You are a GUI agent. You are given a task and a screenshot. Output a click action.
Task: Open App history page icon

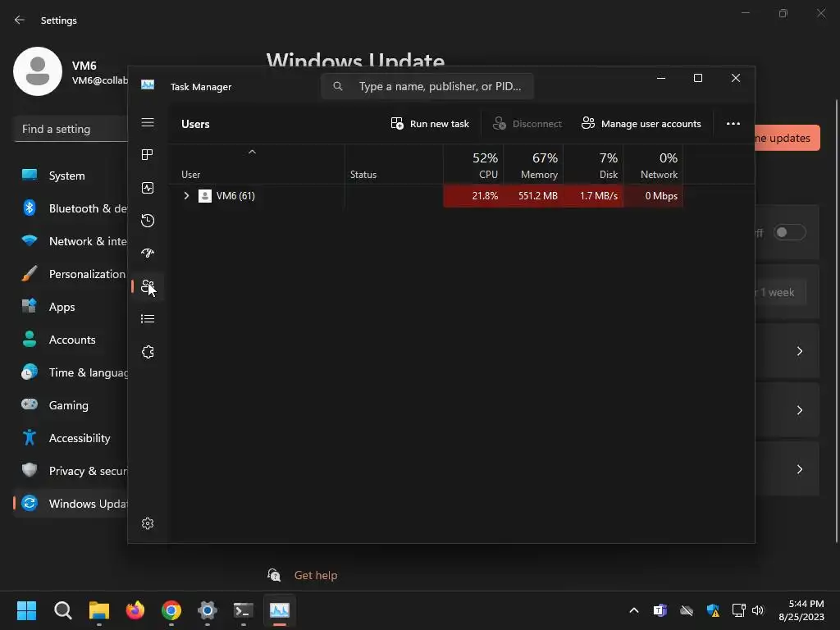148,221
